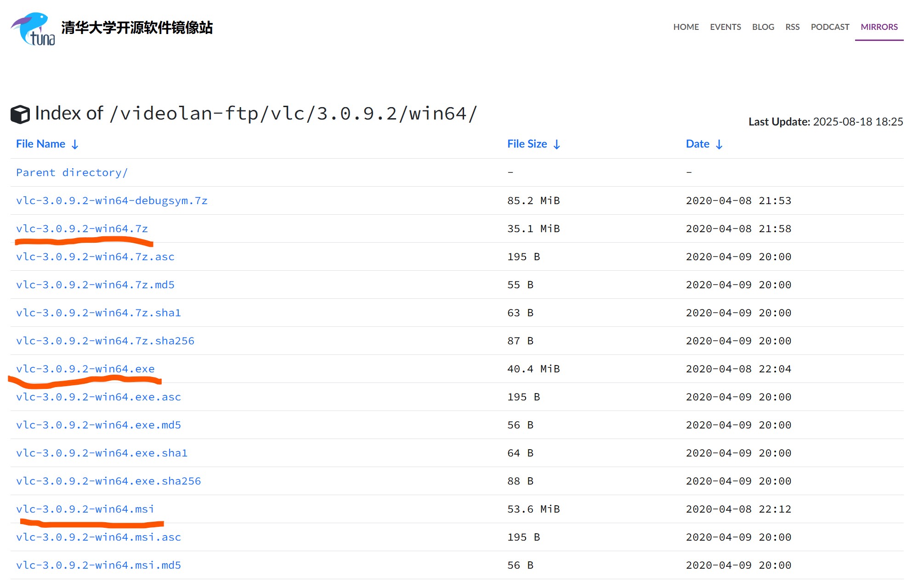Click the 清华大学开源软件镜像站 site title
The height and width of the screenshot is (582, 924).
[137, 28]
